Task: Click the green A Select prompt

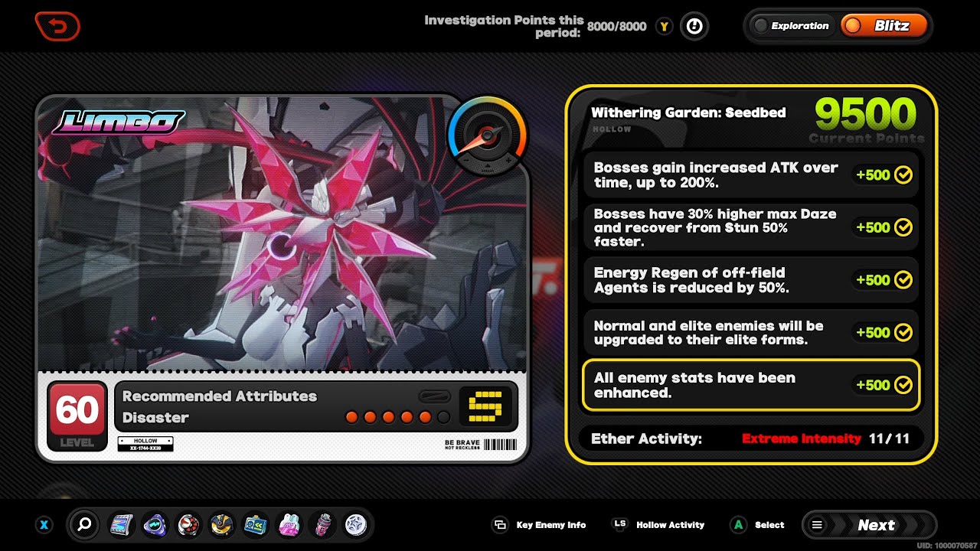Action: pos(758,525)
